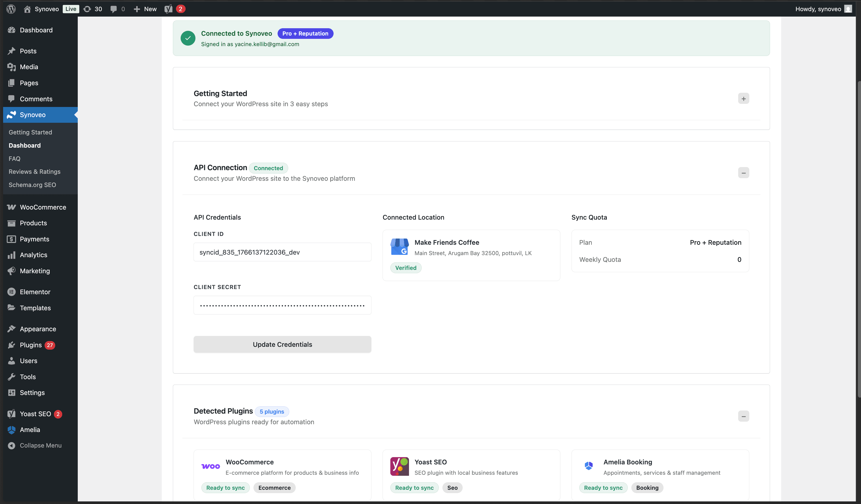Open Amelia booking plugin icon in sidebar
Screen dimensions: 861x504
point(11,430)
